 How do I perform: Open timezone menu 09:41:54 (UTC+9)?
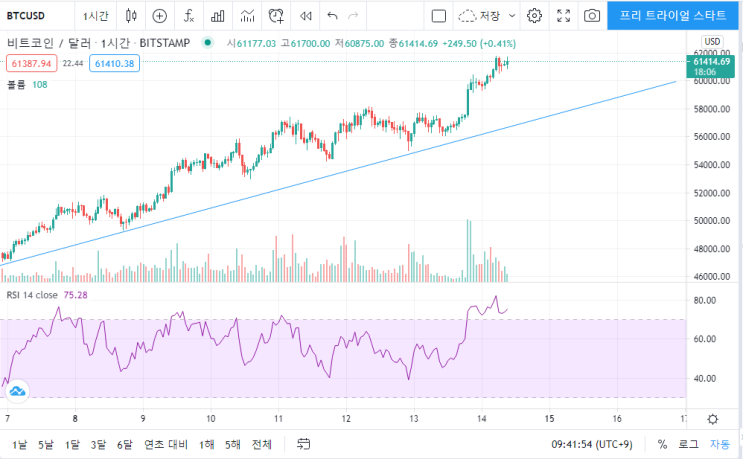click(592, 444)
